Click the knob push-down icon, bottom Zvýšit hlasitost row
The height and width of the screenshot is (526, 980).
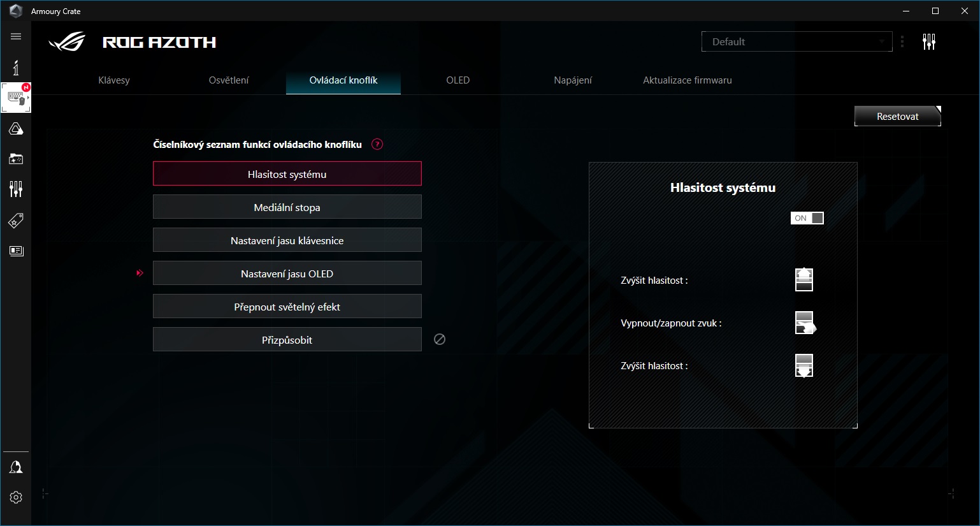point(804,365)
